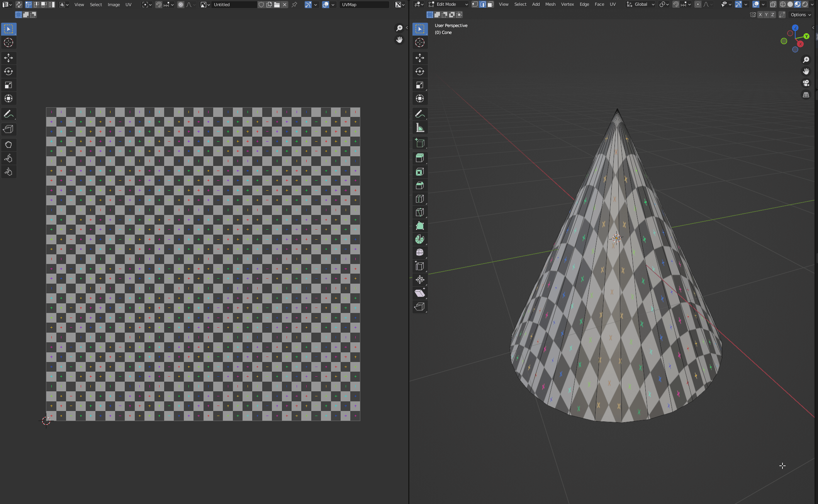This screenshot has width=818, height=504.
Task: Enable face select mode in 3D viewport
Action: (x=490, y=4)
